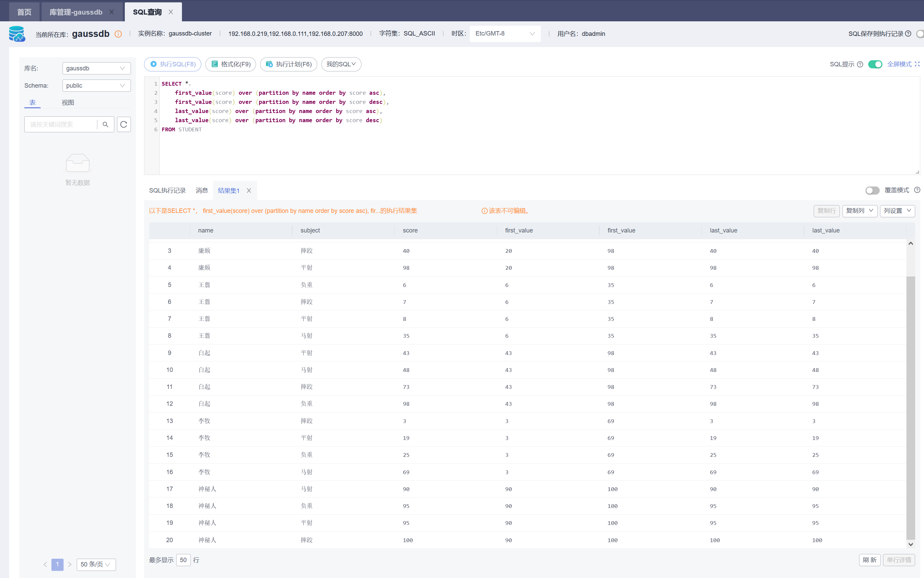
Task: Click the info icon next to gaussdb name
Action: pos(118,34)
